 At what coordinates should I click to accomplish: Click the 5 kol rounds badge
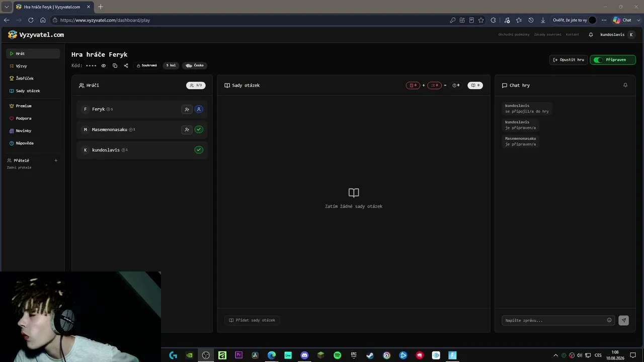[x=171, y=65]
